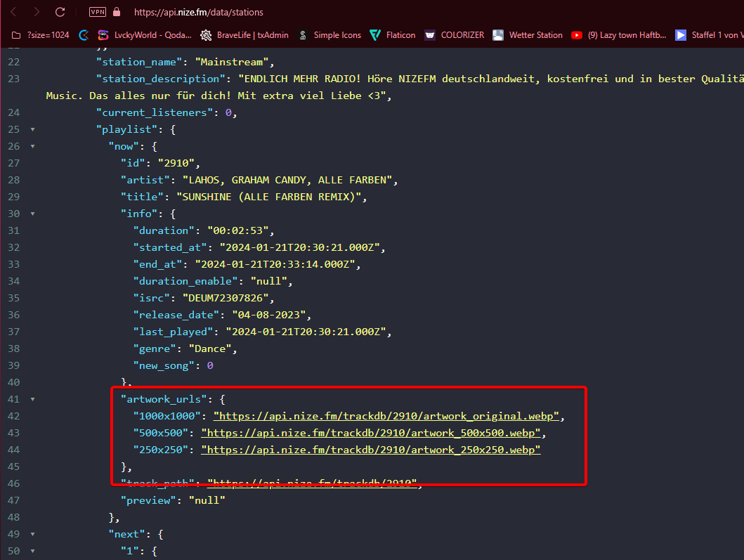Open the artwork_250x250.webp link
Viewport: 744px width, 560px height.
coord(370,450)
